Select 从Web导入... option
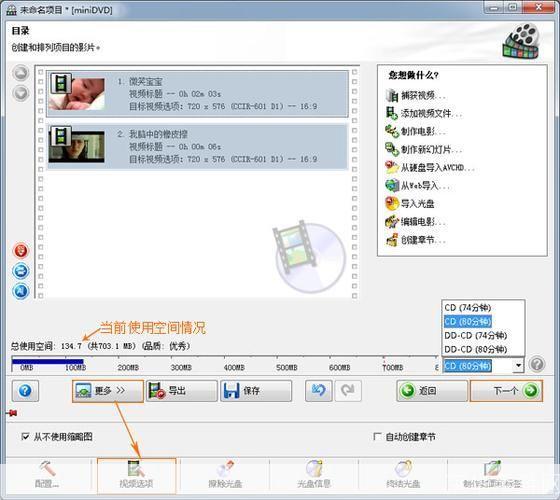 417,185
